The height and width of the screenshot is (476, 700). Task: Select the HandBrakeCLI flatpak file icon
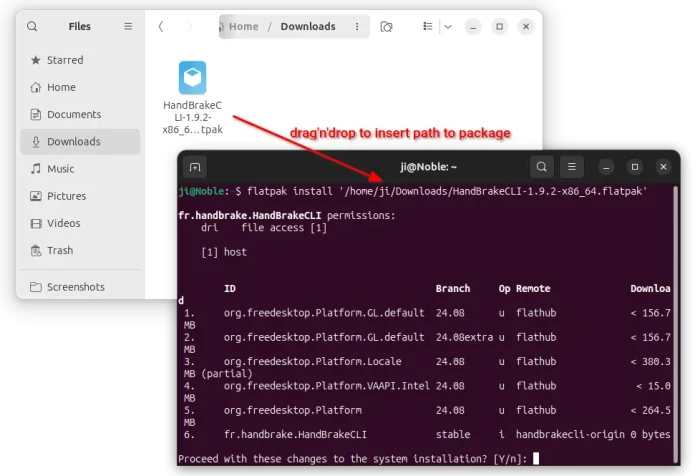(x=192, y=78)
